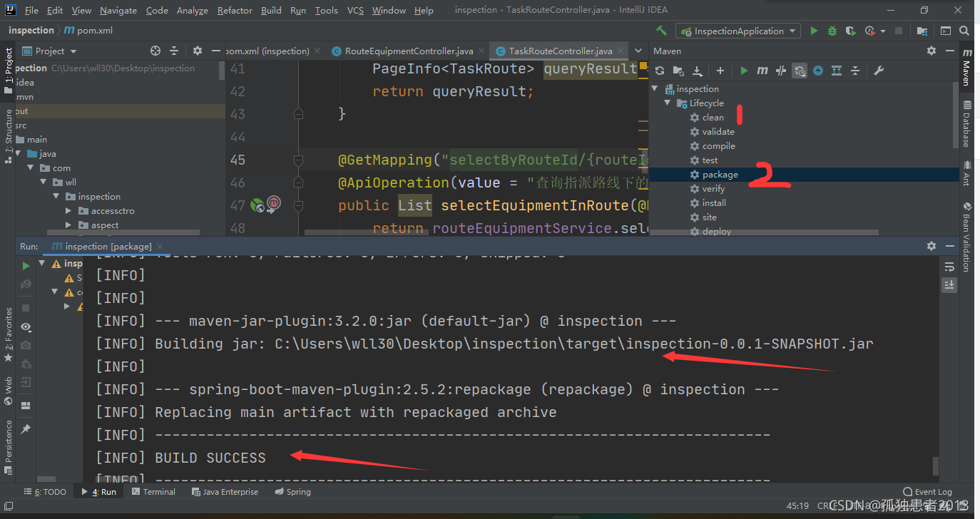Screen dimensions: 980x519
Task: Open Maven panel gear options
Action: [x=931, y=51]
